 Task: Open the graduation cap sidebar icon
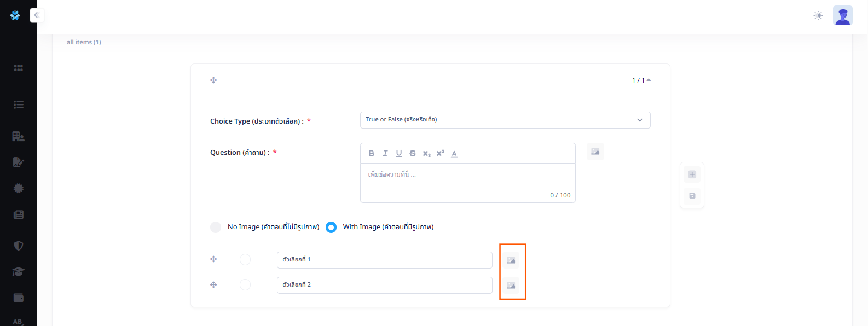pos(19,272)
